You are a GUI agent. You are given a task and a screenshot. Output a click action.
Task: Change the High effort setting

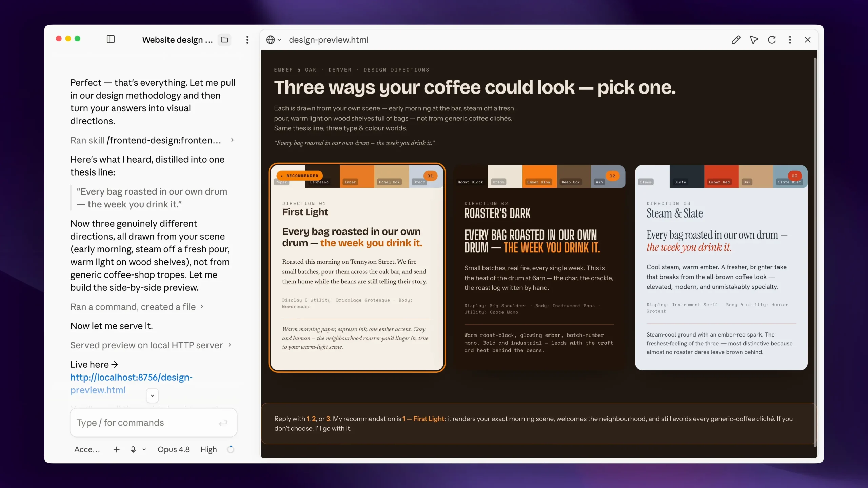click(209, 449)
